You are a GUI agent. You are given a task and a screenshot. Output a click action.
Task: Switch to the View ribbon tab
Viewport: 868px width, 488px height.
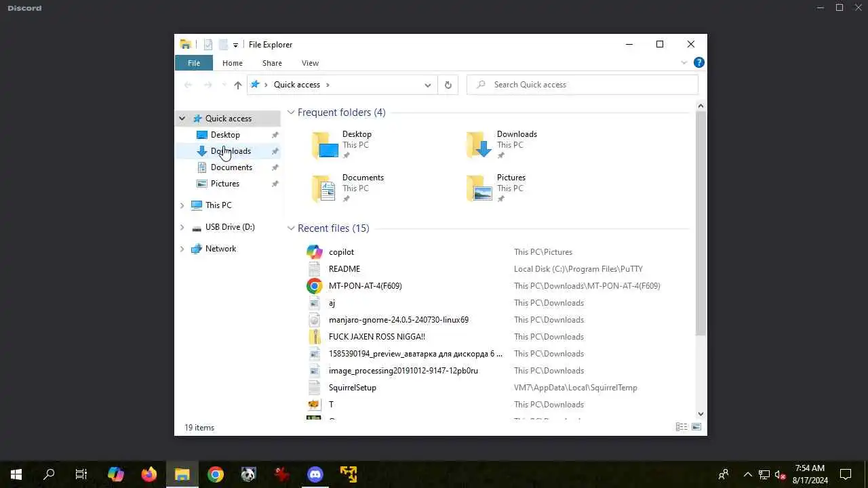310,63
